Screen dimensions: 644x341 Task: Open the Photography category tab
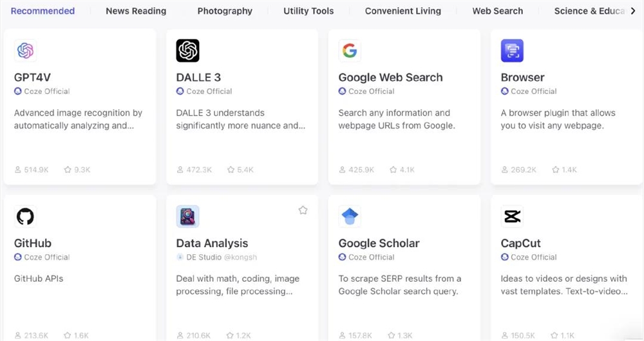(225, 11)
